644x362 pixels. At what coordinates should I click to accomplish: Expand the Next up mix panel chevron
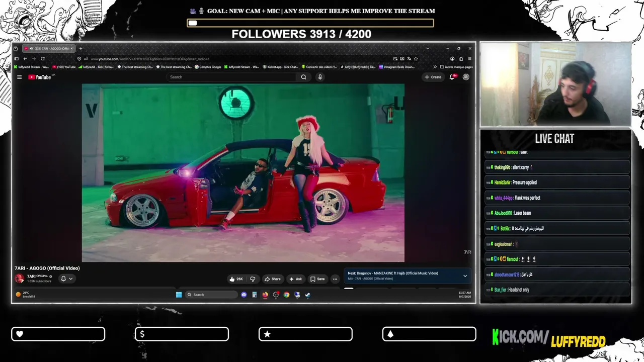click(465, 276)
